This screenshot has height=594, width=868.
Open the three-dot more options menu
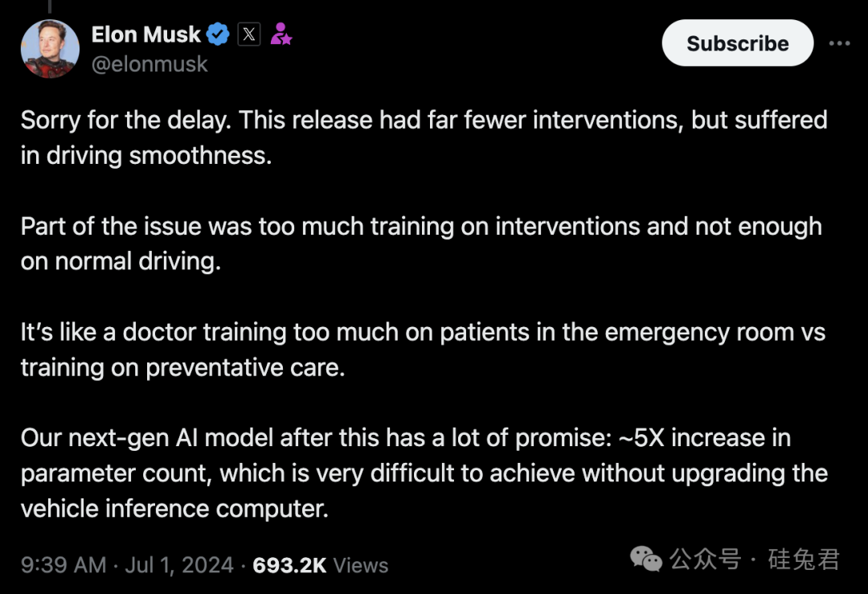839,43
